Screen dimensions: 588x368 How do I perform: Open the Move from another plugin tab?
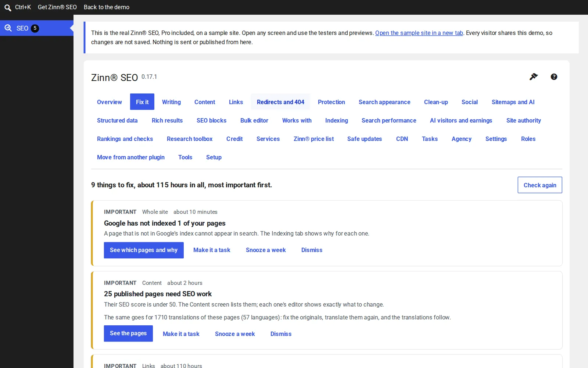[131, 157]
